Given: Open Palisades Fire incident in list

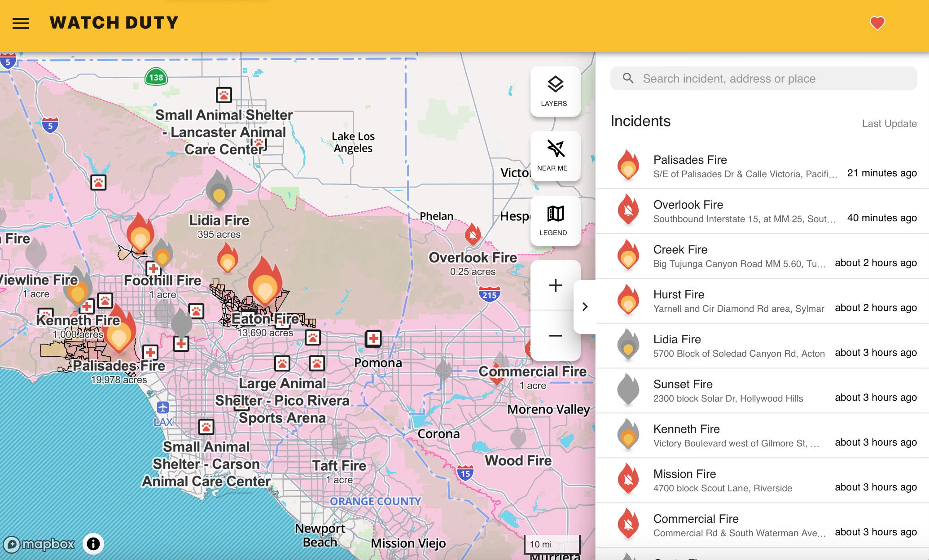Looking at the screenshot, I should click(x=762, y=166).
